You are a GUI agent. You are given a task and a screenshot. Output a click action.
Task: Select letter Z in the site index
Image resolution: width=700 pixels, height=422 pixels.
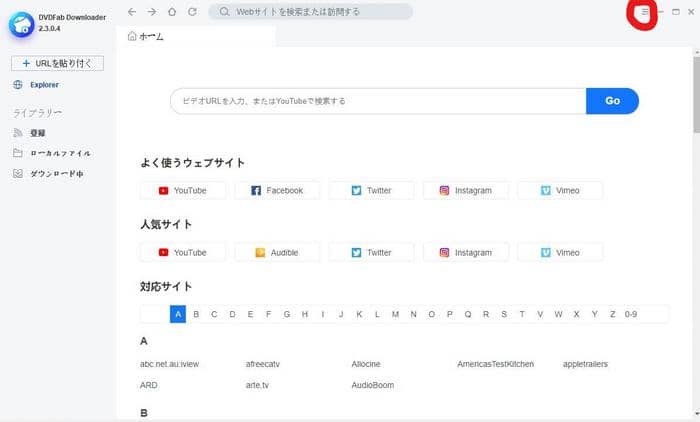(x=612, y=314)
